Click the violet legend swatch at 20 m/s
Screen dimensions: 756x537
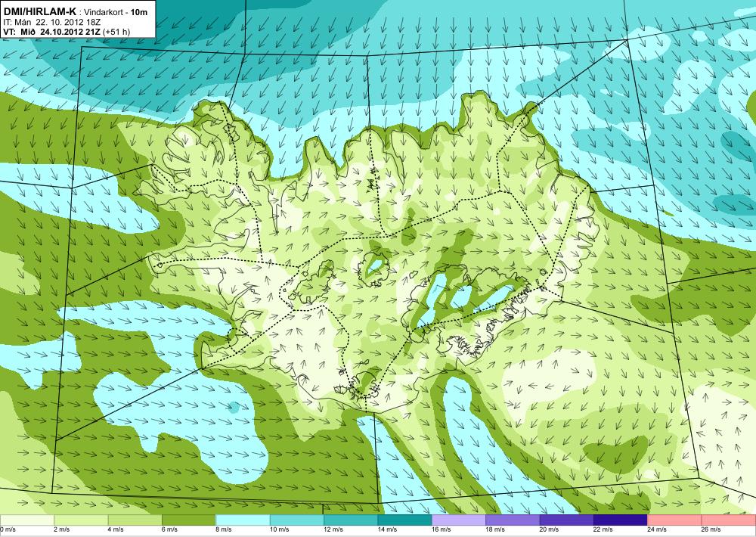coord(567,520)
